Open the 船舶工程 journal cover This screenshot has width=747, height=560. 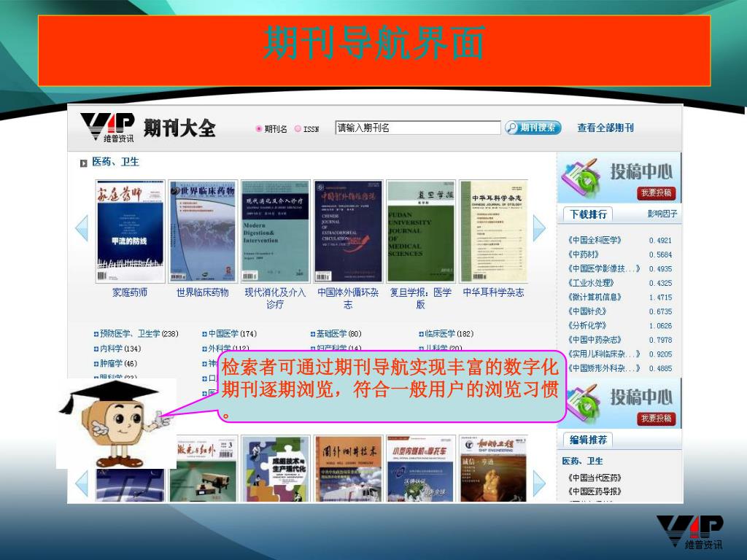click(494, 469)
